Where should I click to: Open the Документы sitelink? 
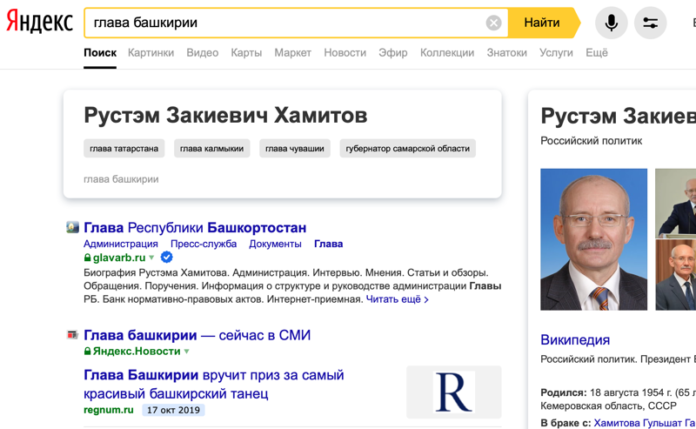[275, 244]
